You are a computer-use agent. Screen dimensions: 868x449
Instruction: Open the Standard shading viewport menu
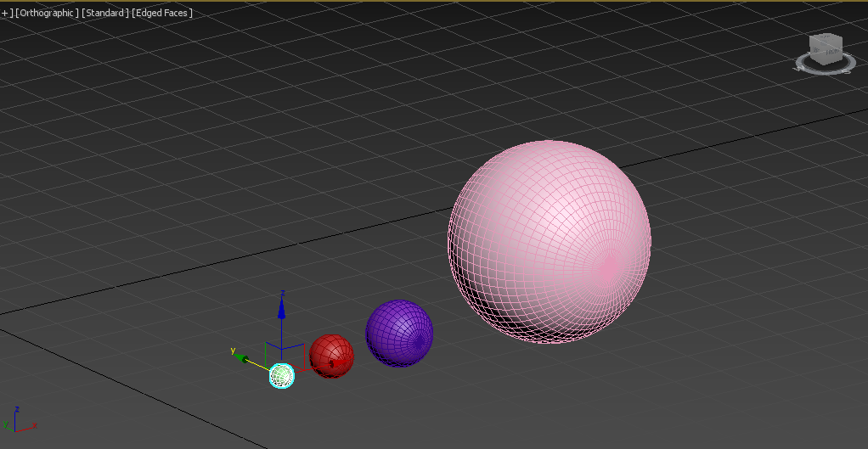(x=105, y=13)
